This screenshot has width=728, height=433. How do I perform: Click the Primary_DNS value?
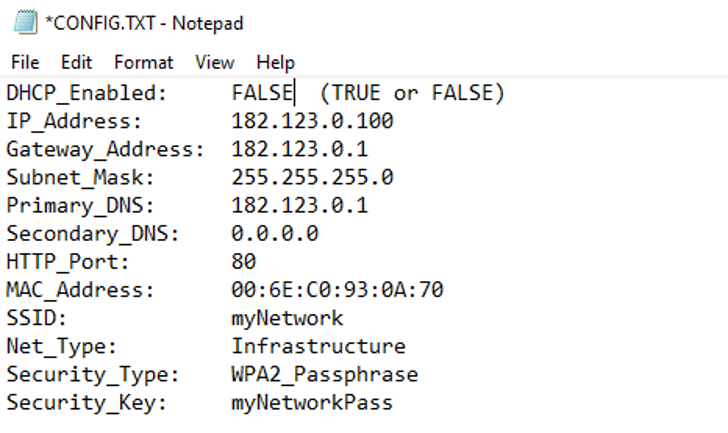pyautogui.click(x=299, y=206)
